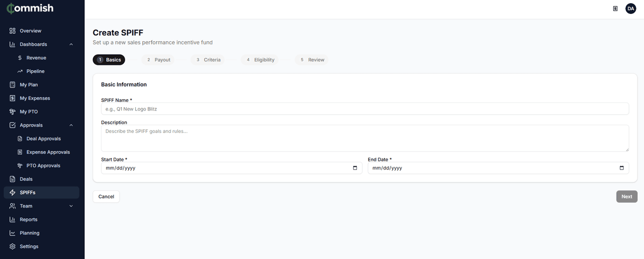Jump to the Review step

point(312,60)
